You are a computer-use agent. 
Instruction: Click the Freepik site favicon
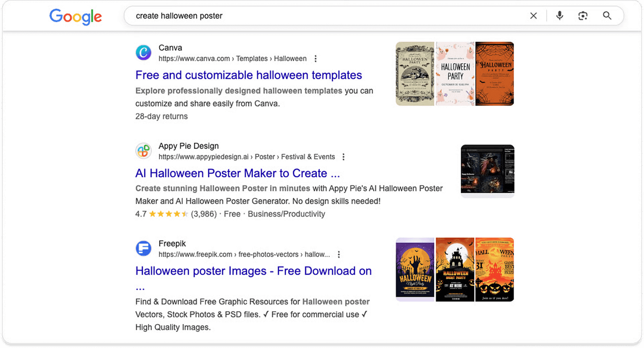[x=143, y=249]
